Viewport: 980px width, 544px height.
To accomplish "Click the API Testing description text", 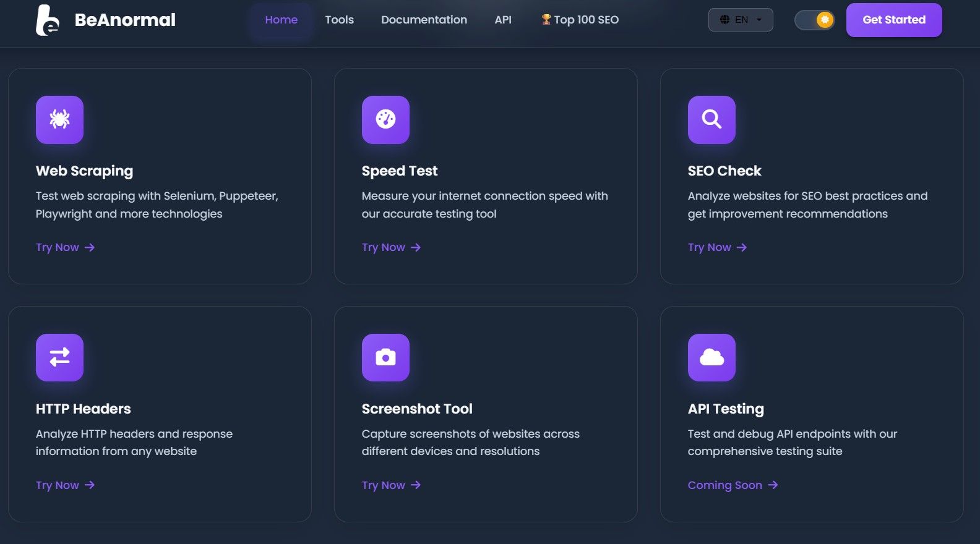I will point(793,443).
